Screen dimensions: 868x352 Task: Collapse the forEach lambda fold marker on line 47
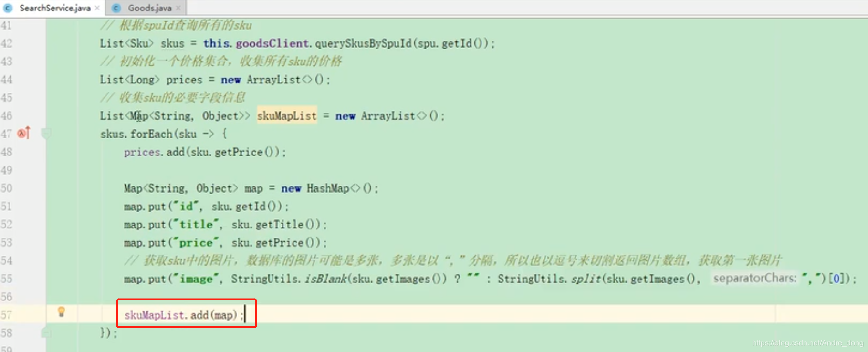46,134
